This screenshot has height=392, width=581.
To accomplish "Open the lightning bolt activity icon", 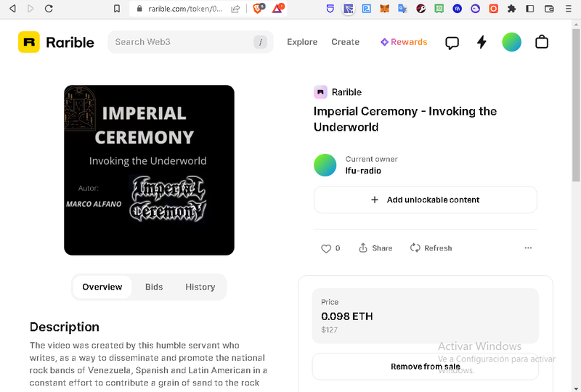I will click(x=482, y=42).
